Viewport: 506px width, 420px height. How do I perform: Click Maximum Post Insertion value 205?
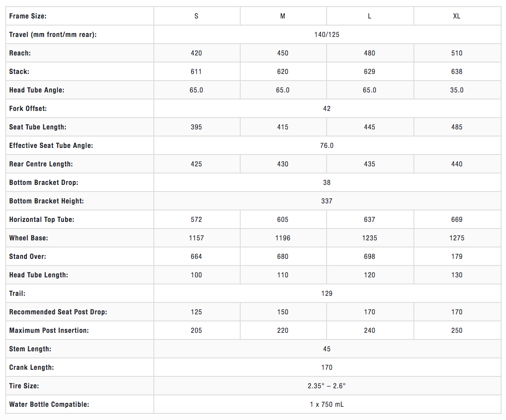click(196, 331)
